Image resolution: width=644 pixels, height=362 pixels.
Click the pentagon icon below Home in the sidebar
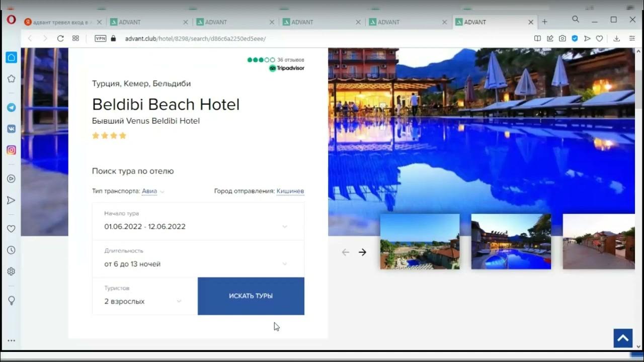11,79
